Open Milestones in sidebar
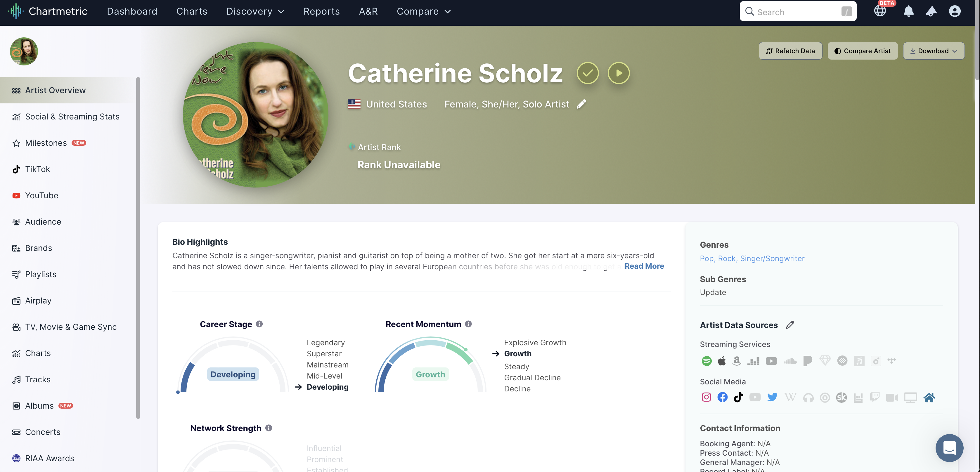This screenshot has width=980, height=472. 68,143
